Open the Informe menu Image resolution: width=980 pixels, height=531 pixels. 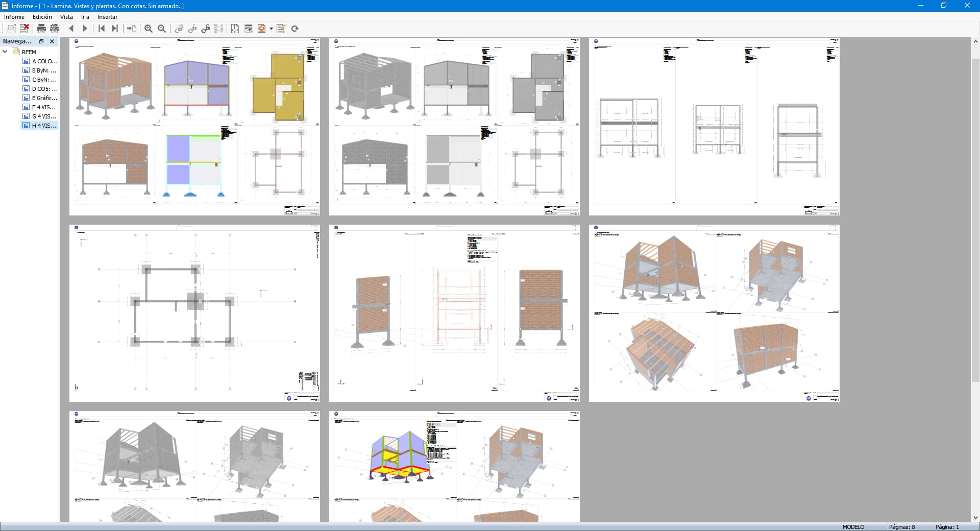click(14, 17)
